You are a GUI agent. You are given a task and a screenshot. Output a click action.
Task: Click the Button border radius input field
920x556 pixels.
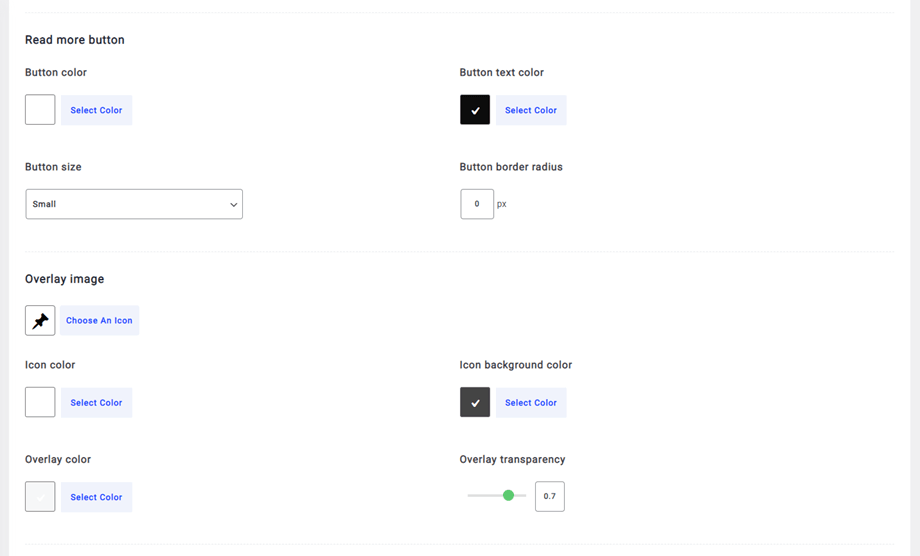point(477,204)
